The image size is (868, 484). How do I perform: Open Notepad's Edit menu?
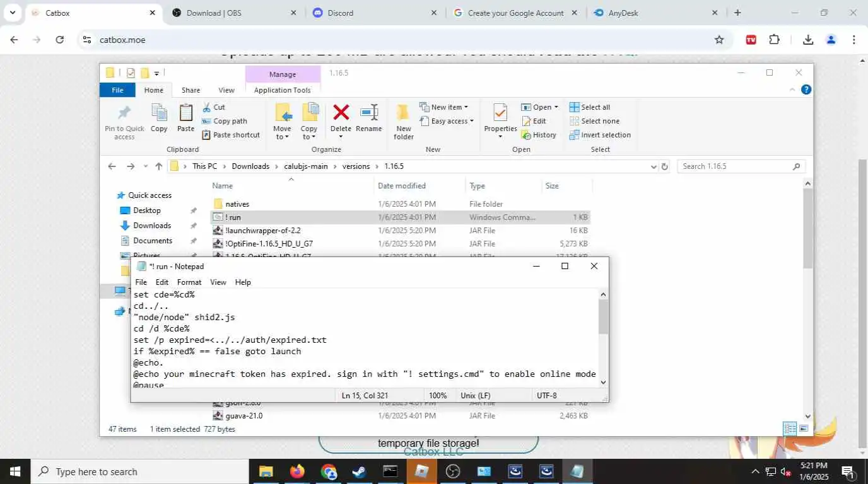click(x=162, y=282)
